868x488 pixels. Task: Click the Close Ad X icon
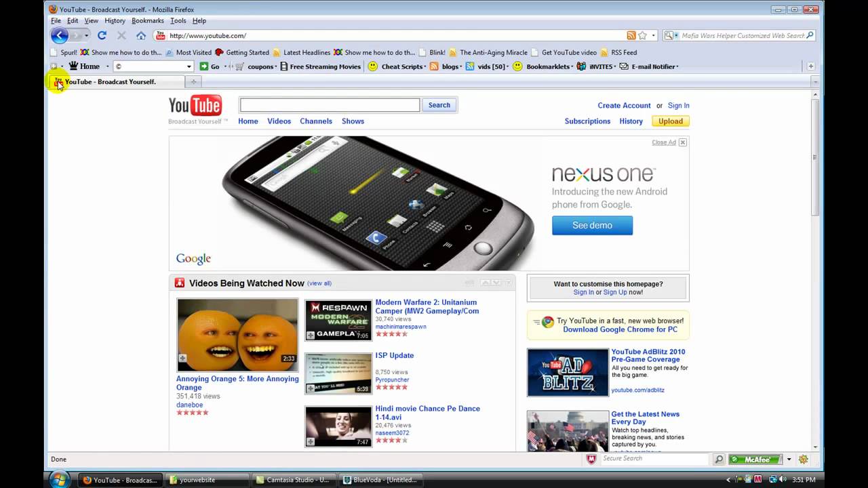click(x=683, y=142)
